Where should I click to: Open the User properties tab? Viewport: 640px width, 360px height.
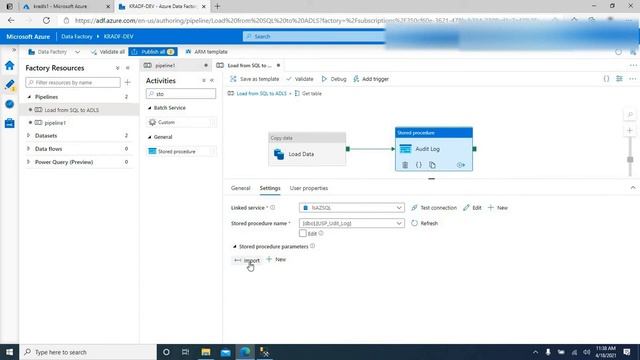[309, 188]
